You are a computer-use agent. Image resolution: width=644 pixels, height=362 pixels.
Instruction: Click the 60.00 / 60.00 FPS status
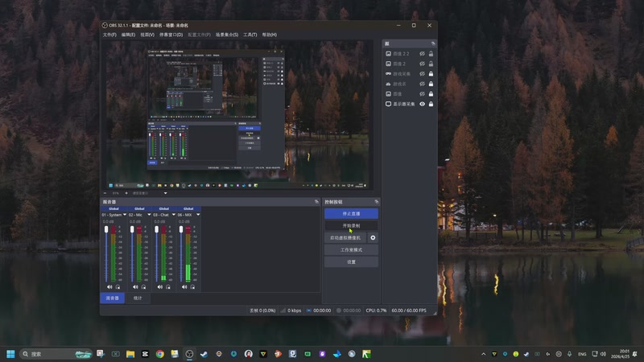coord(409,311)
